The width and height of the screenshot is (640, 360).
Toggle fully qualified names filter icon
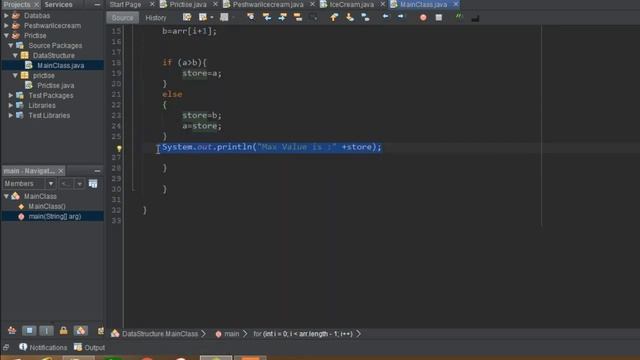pyautogui.click(x=100, y=331)
